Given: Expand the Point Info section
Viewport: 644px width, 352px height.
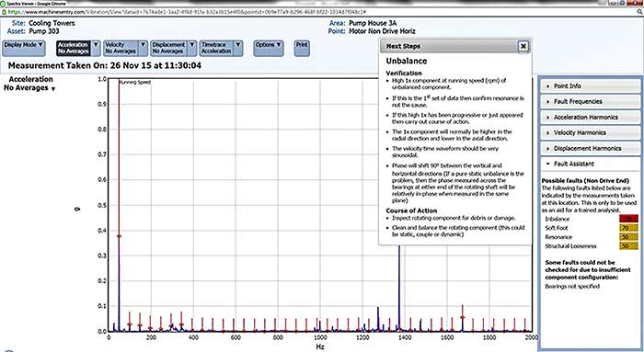Looking at the screenshot, I should [590, 85].
